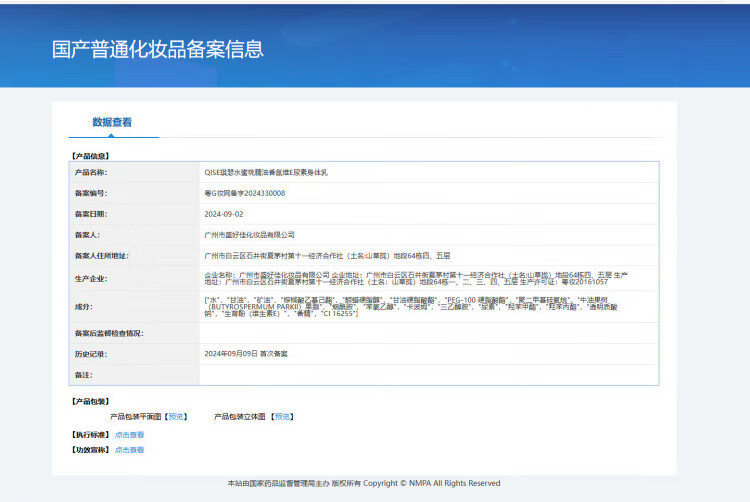Click the 备案日期 value 2024-09-02
The height and width of the screenshot is (502, 750).
[x=224, y=214]
